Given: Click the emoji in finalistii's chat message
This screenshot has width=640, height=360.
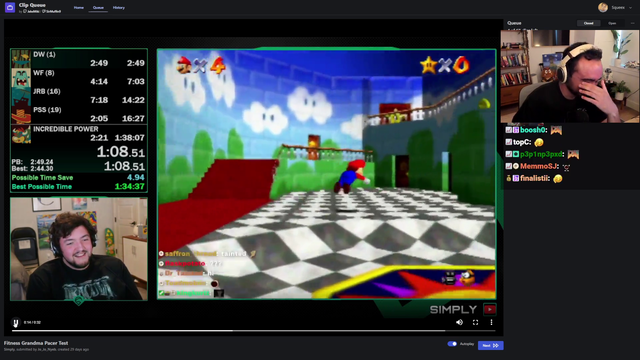Looking at the screenshot, I should coord(558,179).
